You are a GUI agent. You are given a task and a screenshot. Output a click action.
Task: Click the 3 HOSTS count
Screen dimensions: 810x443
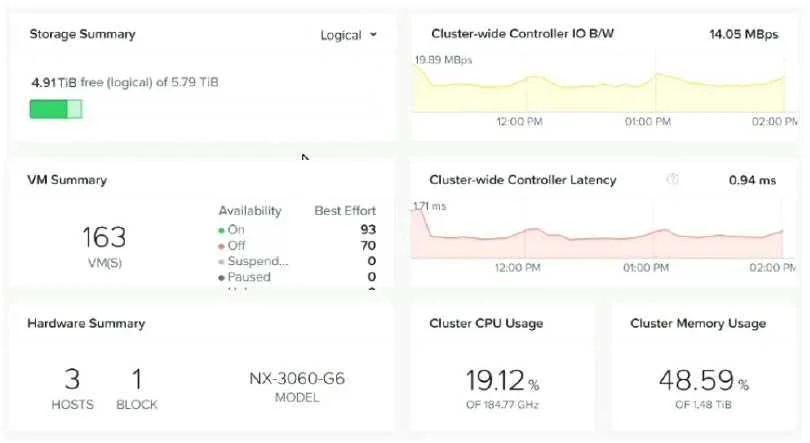pos(72,388)
